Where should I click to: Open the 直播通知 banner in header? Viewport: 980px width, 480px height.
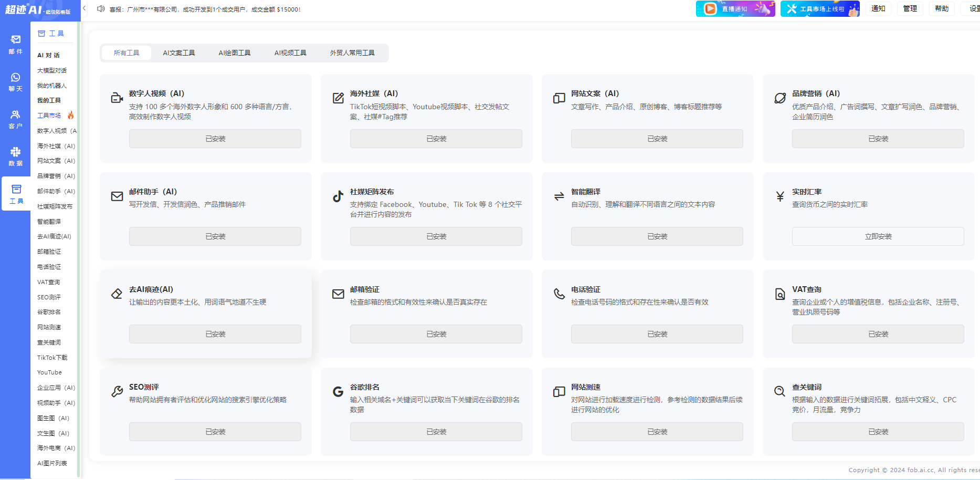click(x=735, y=9)
